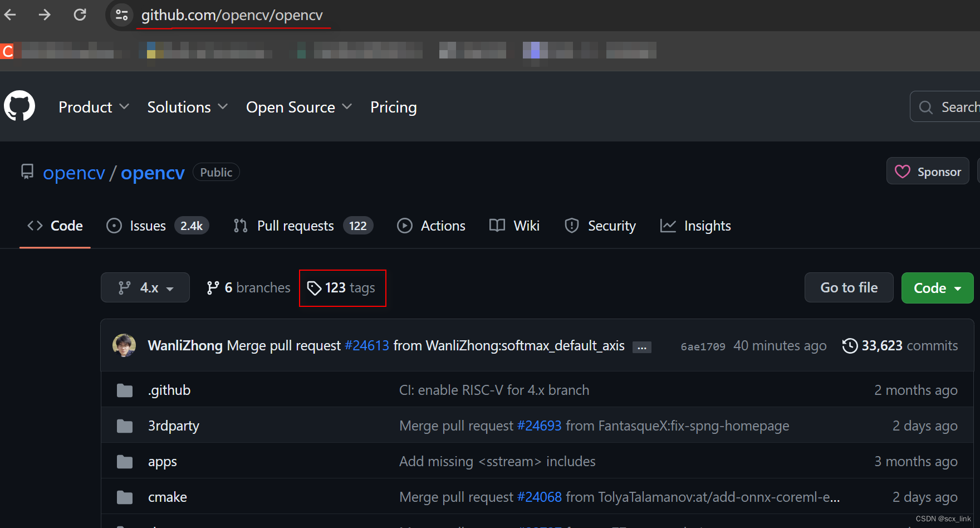Expand the Product menu

tap(94, 107)
